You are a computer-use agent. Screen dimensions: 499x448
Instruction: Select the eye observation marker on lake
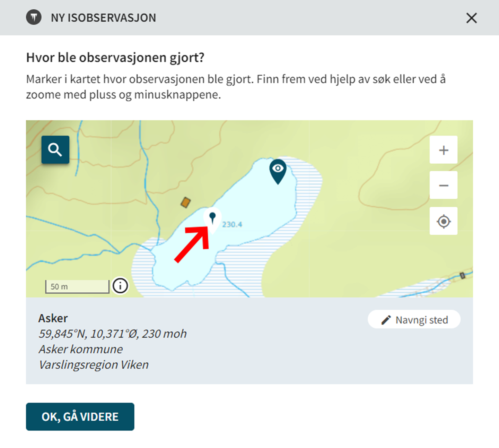pyautogui.click(x=278, y=171)
